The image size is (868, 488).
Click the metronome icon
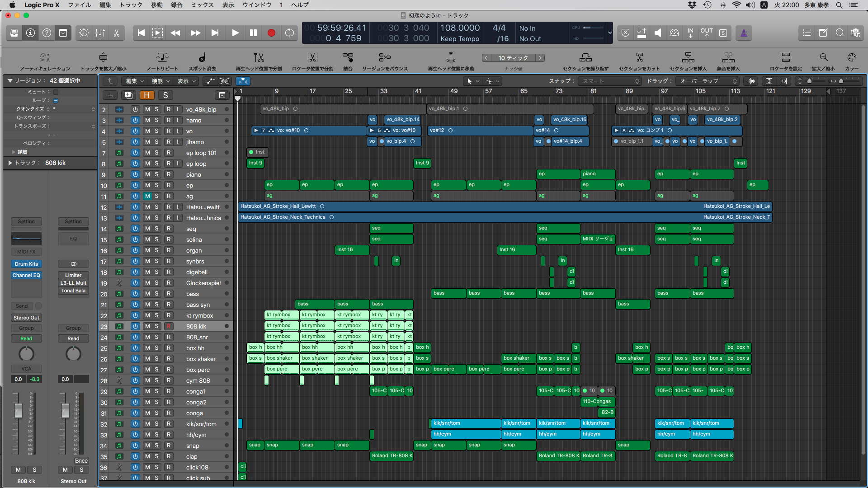[x=744, y=33]
